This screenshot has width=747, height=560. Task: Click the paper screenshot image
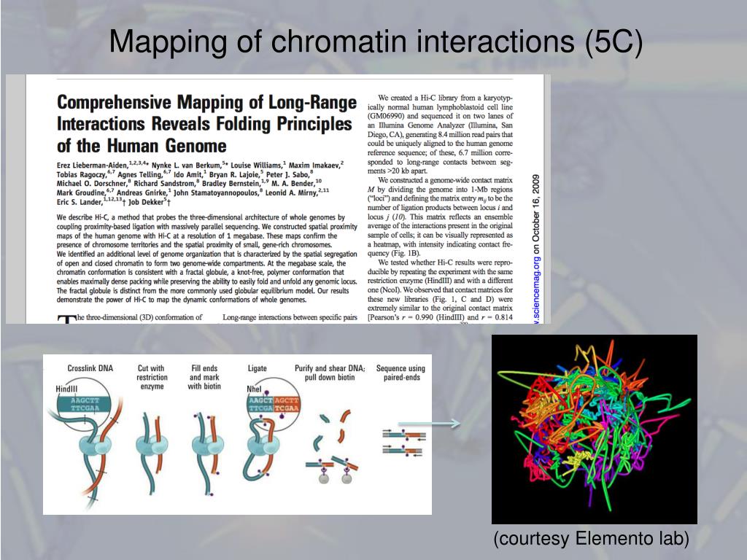coord(278,199)
